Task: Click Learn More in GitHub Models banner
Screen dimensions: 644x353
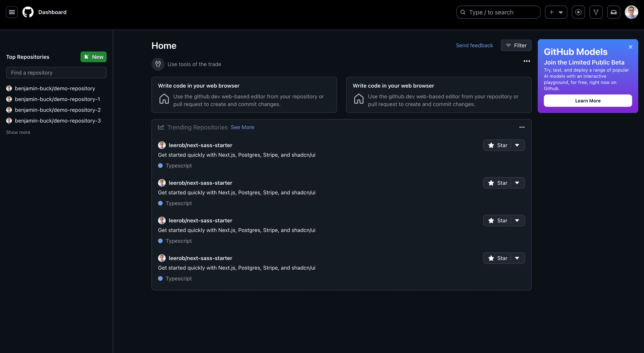Action: (x=588, y=101)
